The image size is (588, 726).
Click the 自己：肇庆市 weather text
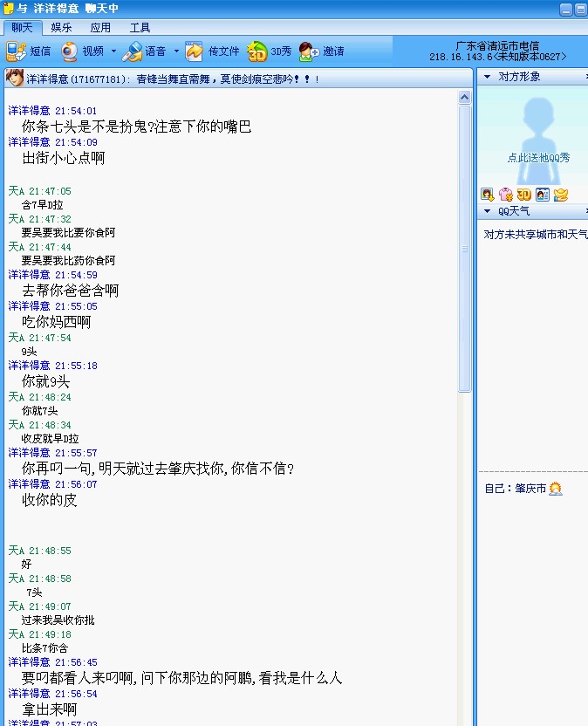point(516,489)
